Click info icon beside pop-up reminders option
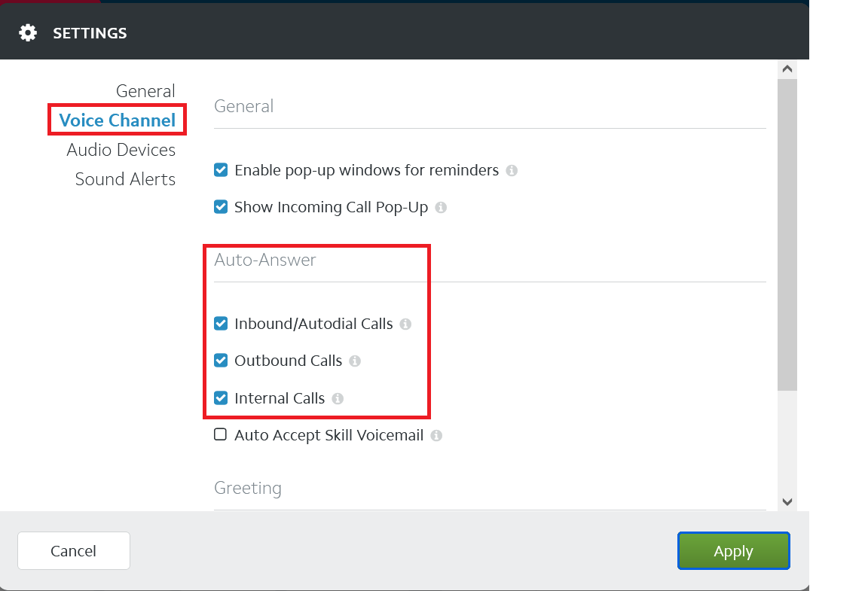 tap(512, 171)
